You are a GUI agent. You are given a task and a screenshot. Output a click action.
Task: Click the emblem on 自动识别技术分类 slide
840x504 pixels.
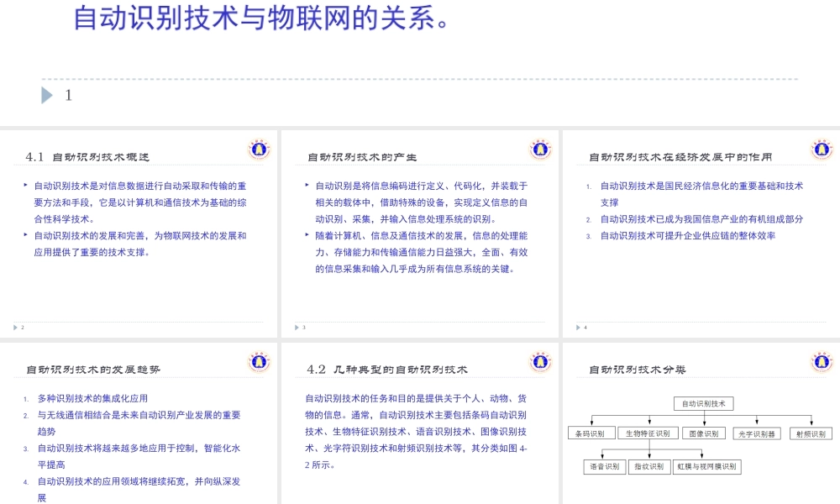(x=822, y=361)
